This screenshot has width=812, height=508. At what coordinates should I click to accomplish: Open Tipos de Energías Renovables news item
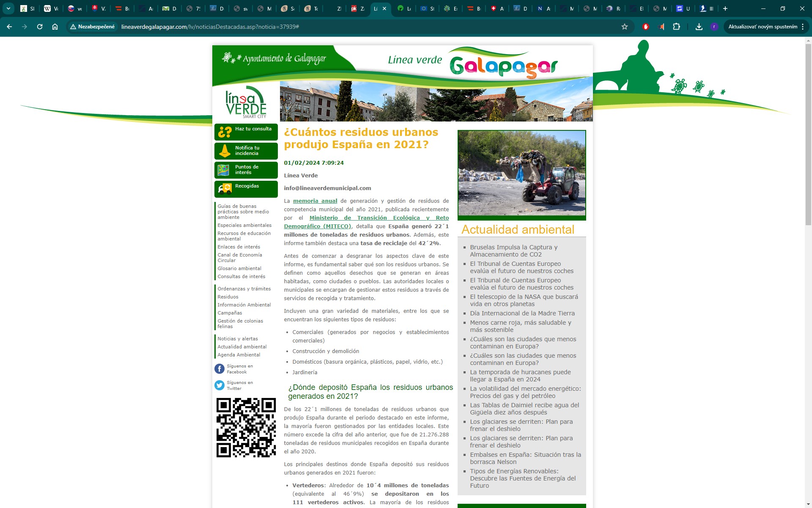[x=523, y=478]
